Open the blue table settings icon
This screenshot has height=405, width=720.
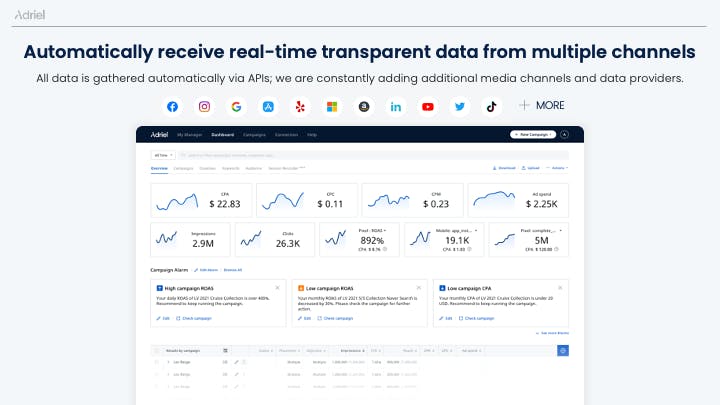coord(563,351)
